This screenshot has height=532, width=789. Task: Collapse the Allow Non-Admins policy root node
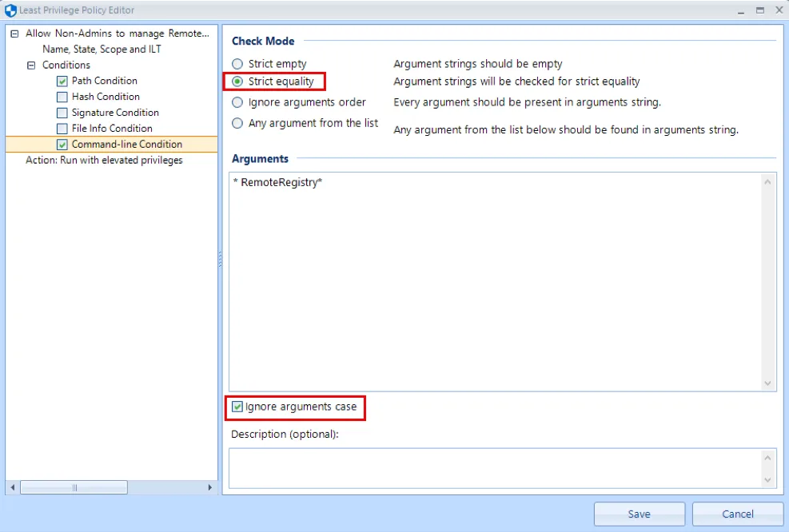[14, 34]
